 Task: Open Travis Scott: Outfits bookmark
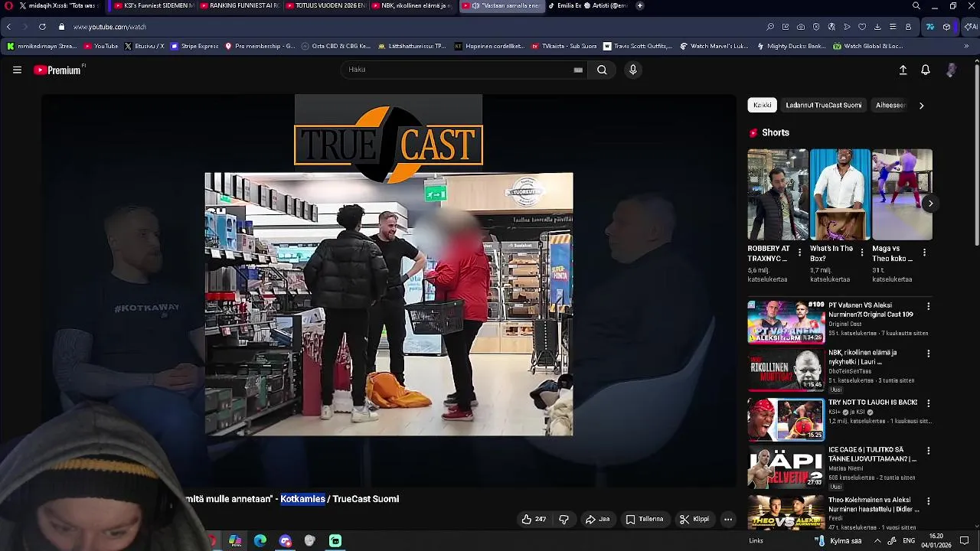click(638, 46)
